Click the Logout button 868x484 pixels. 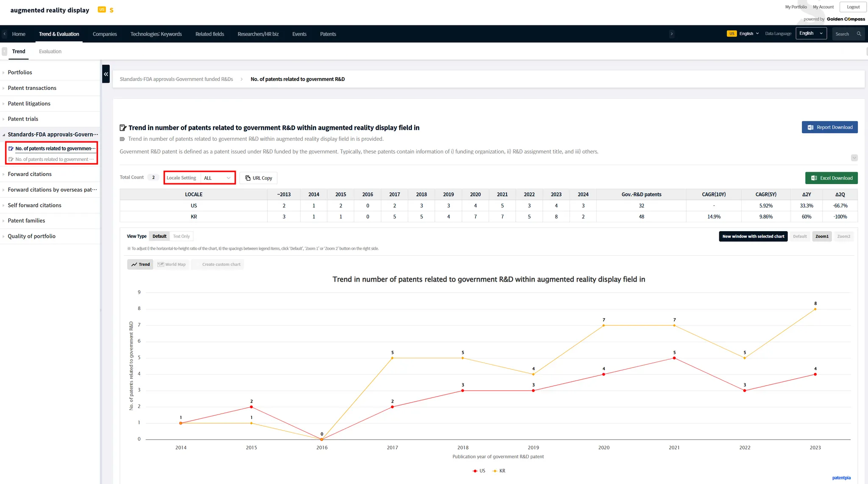(853, 7)
